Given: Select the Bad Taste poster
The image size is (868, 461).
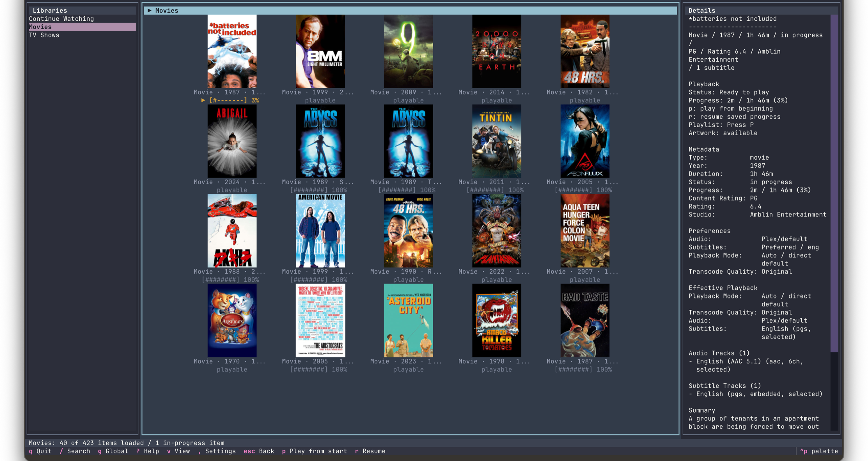Looking at the screenshot, I should point(585,320).
